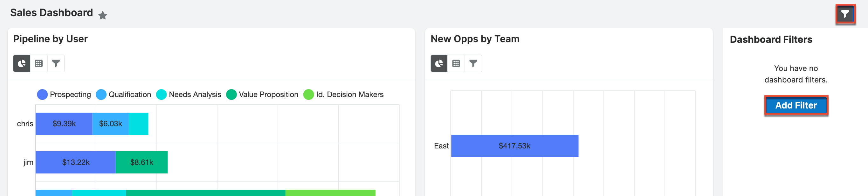Screen dimensions: 868x196
Task: Open the Sales Dashboard title link
Action: tap(52, 13)
